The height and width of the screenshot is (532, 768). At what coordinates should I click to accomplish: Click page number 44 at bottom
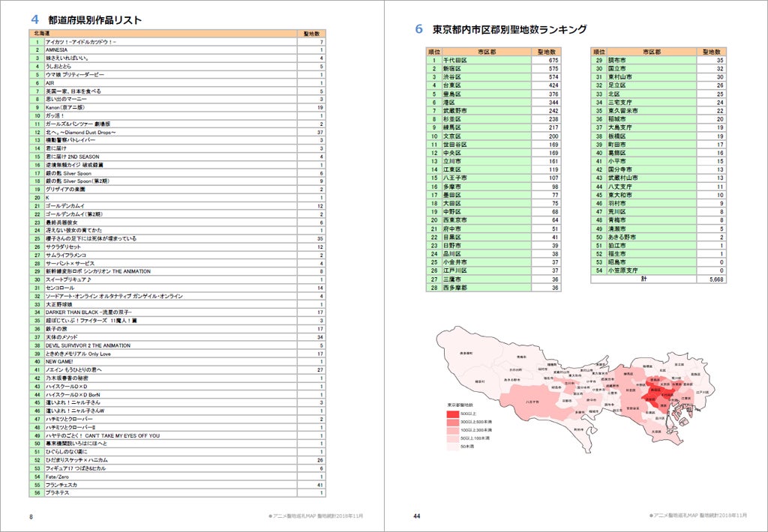pos(415,516)
